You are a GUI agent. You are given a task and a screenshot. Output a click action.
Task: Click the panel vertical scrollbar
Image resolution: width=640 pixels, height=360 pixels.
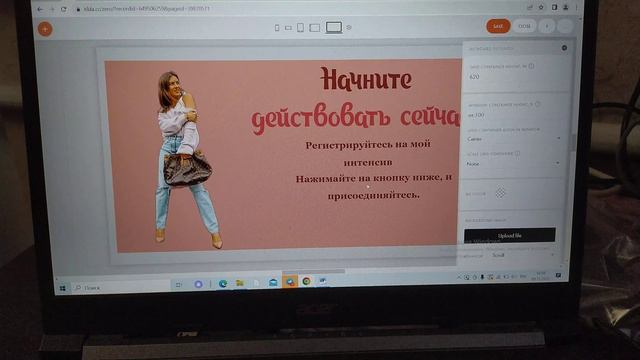pos(573,143)
